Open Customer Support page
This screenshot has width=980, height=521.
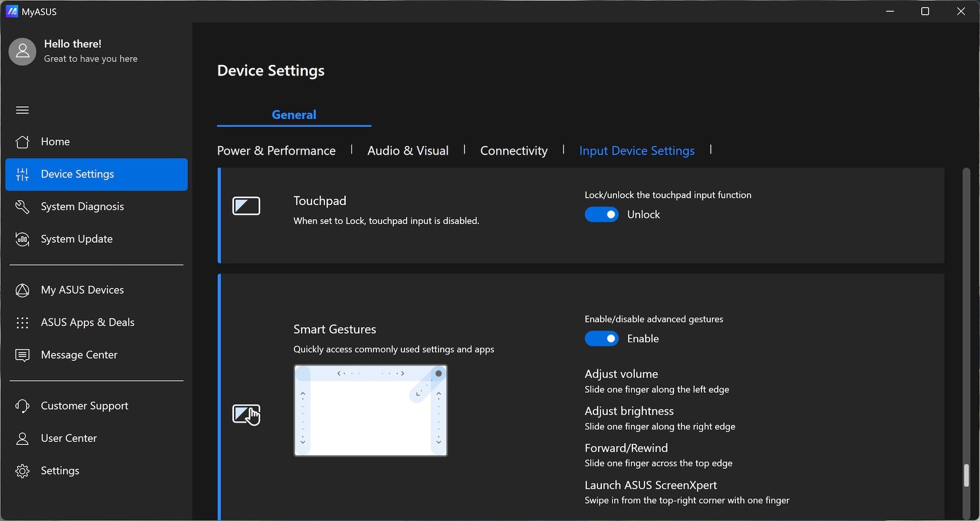pyautogui.click(x=96, y=406)
